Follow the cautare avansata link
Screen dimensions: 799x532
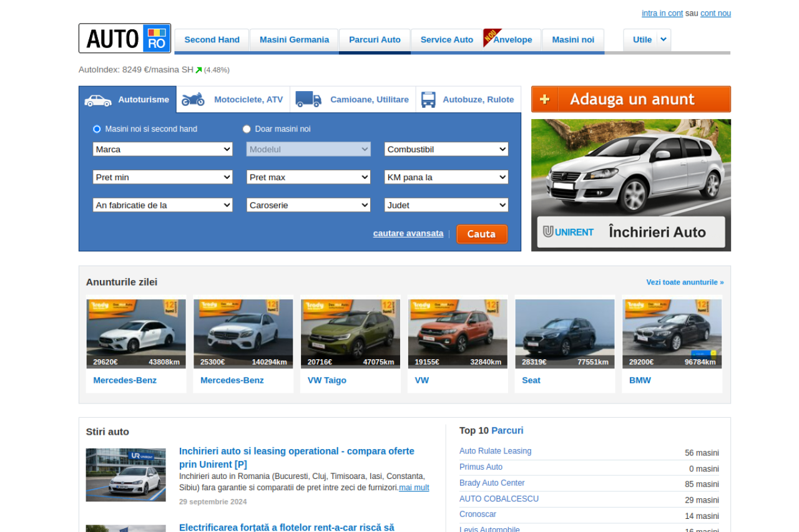[408, 233]
